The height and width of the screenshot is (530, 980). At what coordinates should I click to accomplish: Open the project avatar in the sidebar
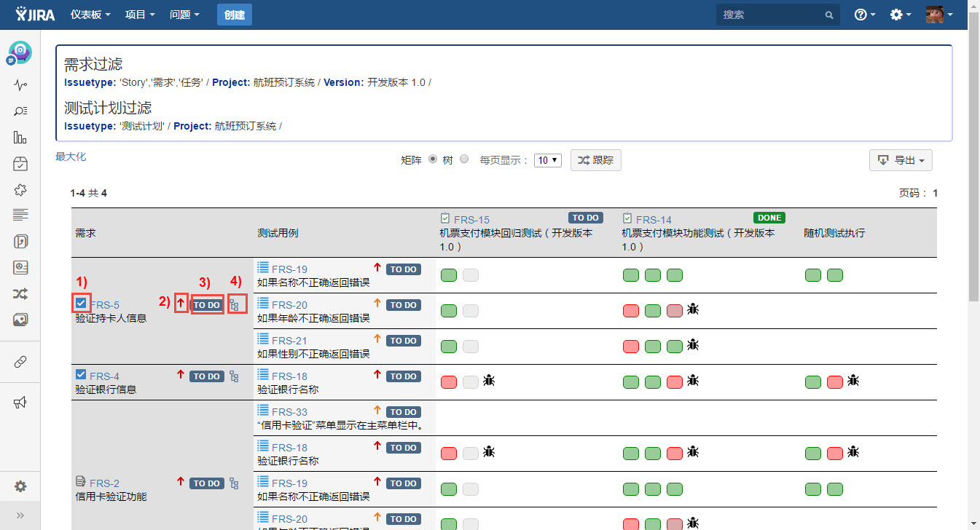coord(20,52)
